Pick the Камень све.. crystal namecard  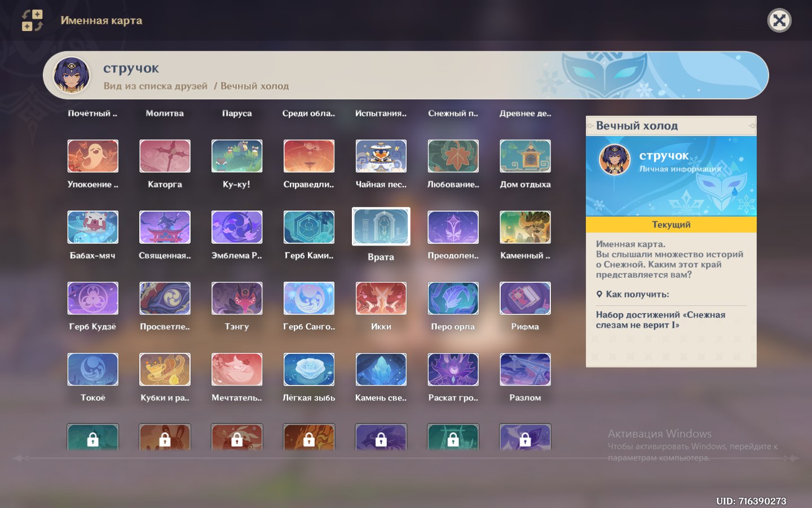pos(381,370)
